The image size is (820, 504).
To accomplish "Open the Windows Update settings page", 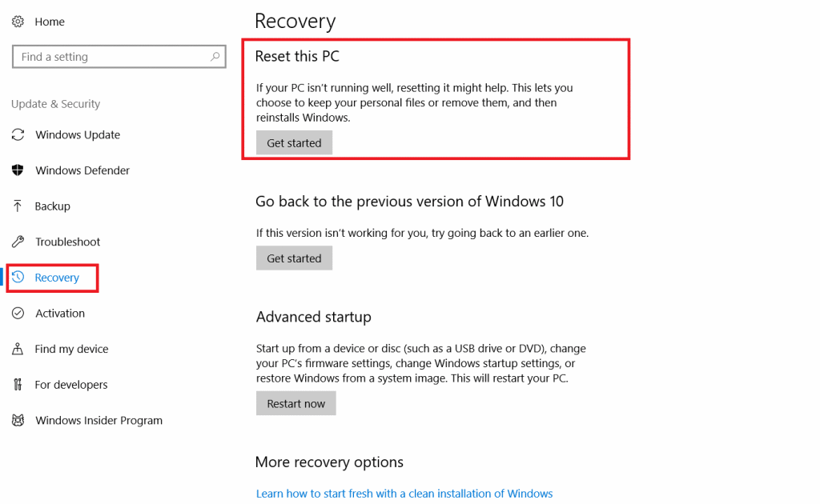I will pyautogui.click(x=78, y=134).
